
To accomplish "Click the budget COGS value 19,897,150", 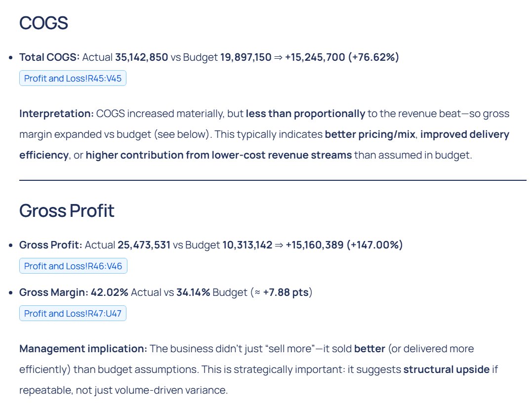I will click(246, 57).
